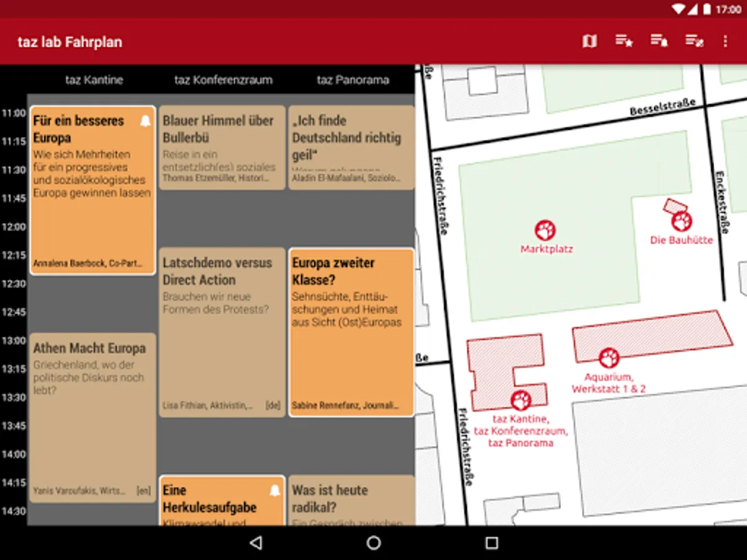The height and width of the screenshot is (560, 747).
Task: Click the [de] language tag
Action: 273,405
